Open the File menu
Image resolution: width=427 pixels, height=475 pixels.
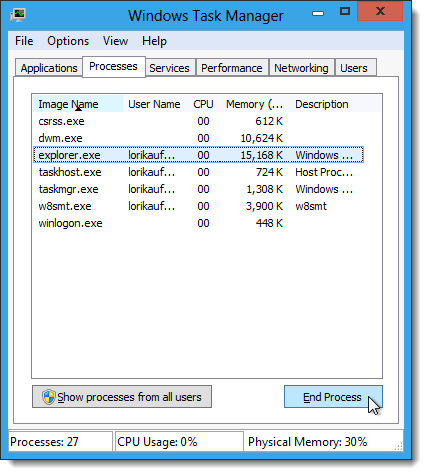click(x=24, y=41)
